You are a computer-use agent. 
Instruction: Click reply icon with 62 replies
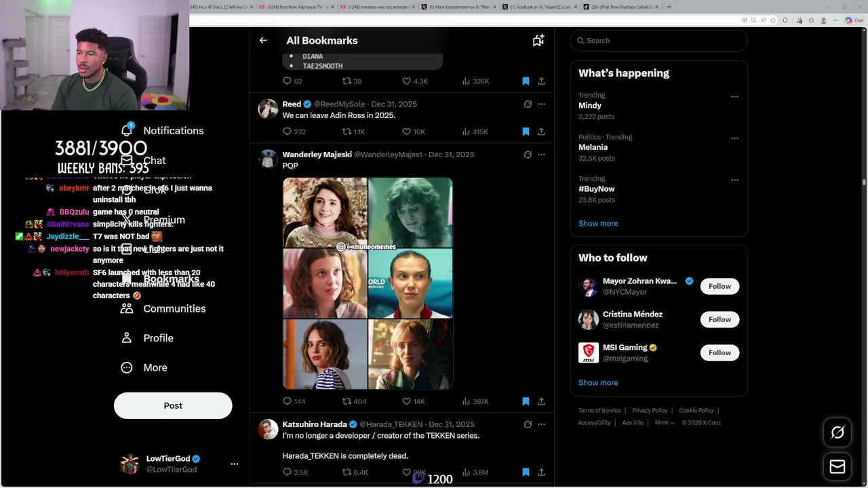(287, 81)
